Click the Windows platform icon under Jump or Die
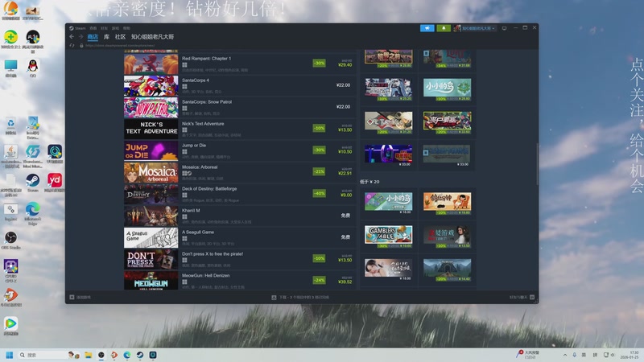This screenshot has width=644, height=362. point(184,151)
